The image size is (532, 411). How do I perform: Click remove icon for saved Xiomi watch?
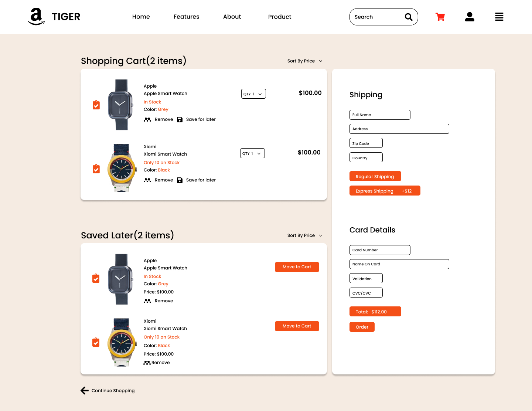coord(147,363)
